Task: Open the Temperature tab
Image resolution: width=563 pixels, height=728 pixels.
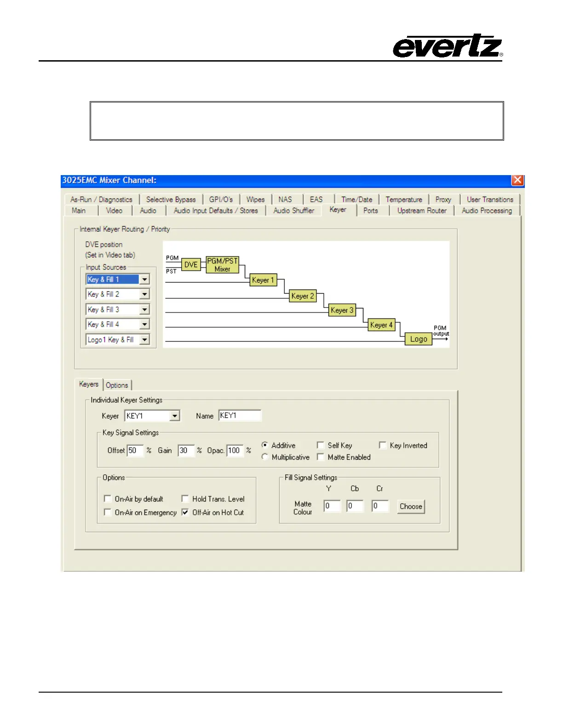Action: tap(404, 199)
